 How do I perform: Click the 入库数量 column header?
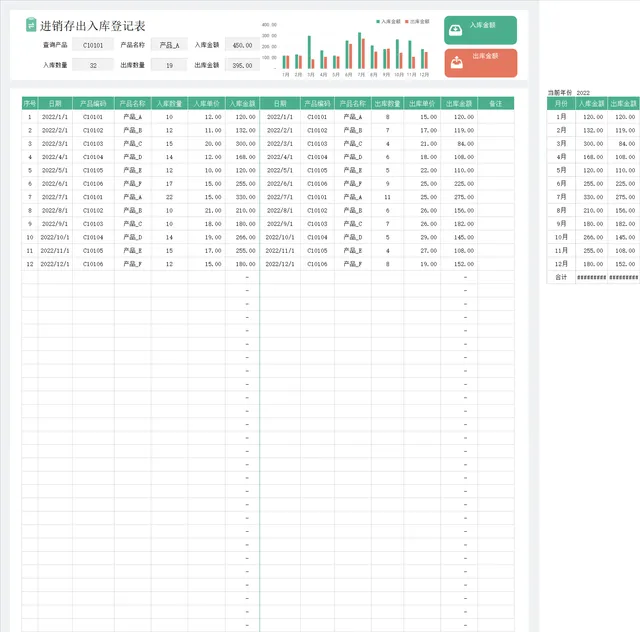[169, 103]
